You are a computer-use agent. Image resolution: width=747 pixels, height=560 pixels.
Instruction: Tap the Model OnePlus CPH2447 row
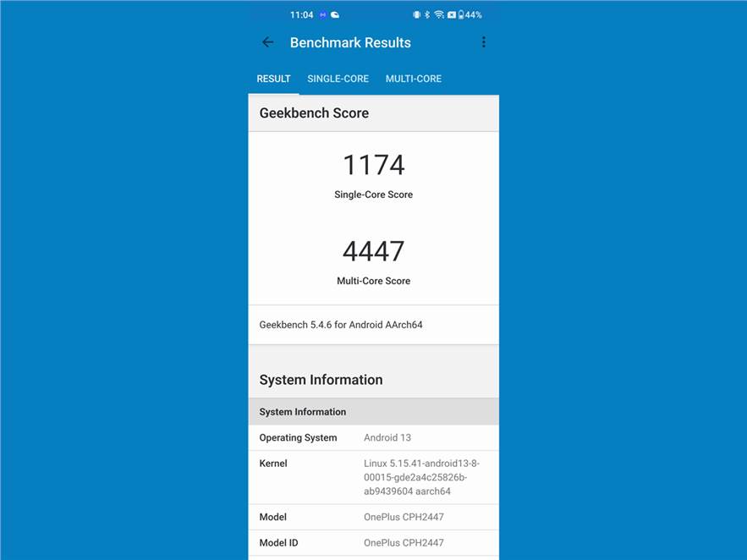(x=373, y=517)
